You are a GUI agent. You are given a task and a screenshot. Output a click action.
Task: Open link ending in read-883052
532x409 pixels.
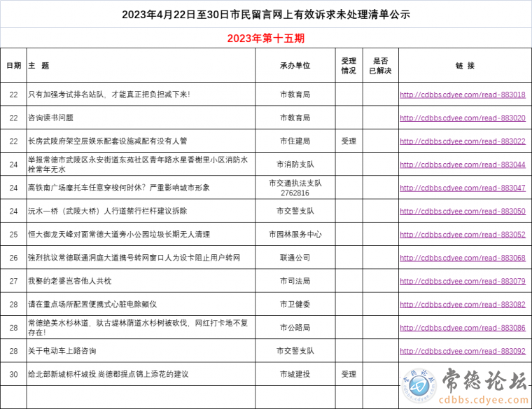pyautogui.click(x=463, y=235)
